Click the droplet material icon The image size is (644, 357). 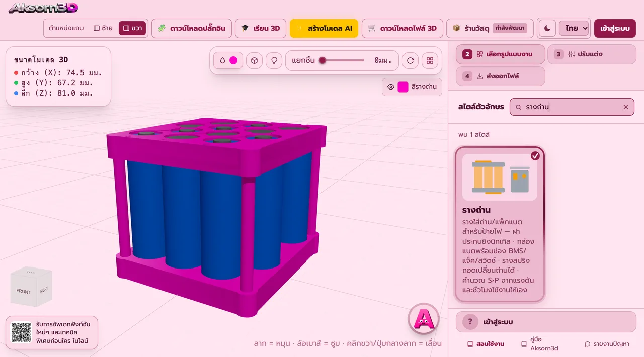222,60
